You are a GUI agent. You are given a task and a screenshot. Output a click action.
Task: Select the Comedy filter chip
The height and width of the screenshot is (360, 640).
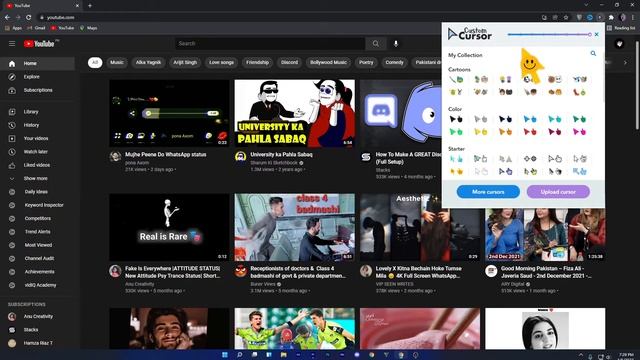pos(394,62)
